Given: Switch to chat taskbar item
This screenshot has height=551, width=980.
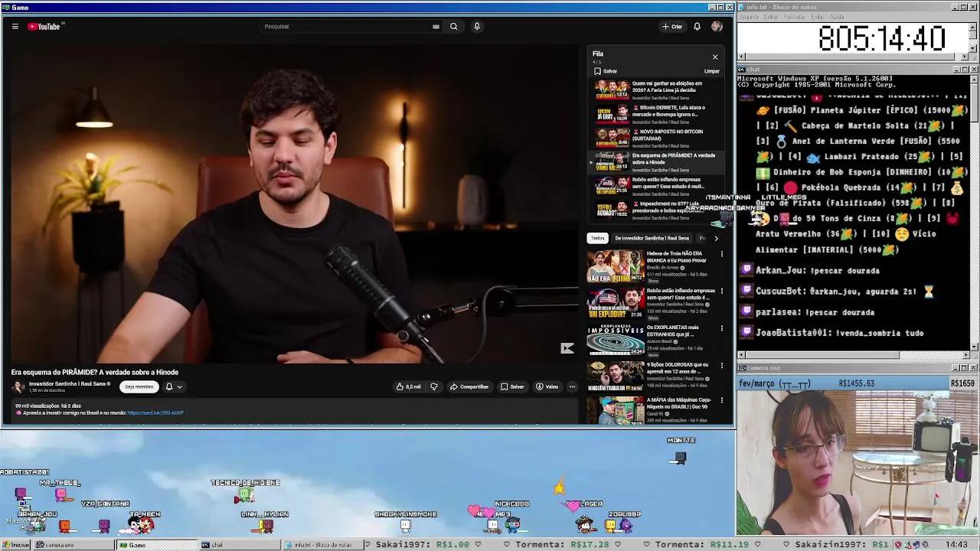Looking at the screenshot, I should (x=239, y=545).
